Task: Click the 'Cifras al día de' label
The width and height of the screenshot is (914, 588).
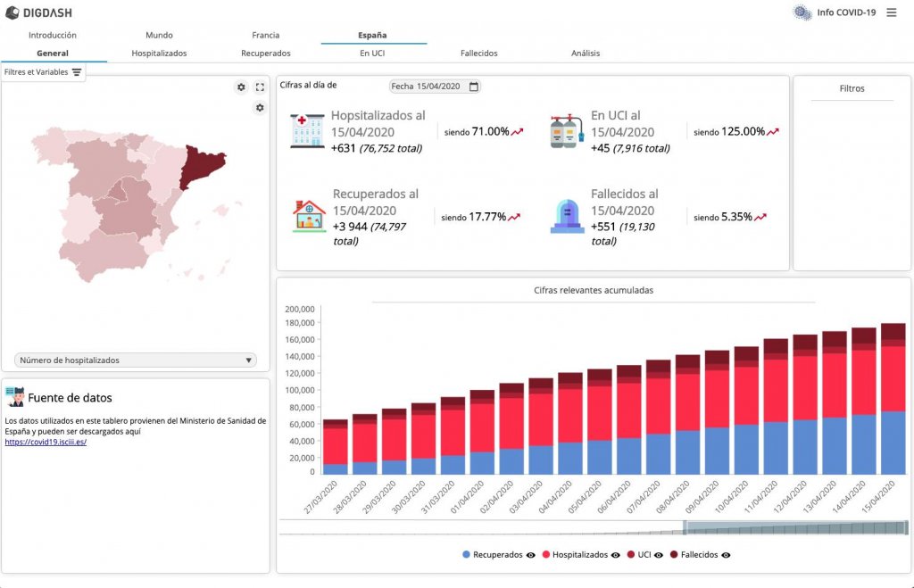Action: pyautogui.click(x=308, y=85)
